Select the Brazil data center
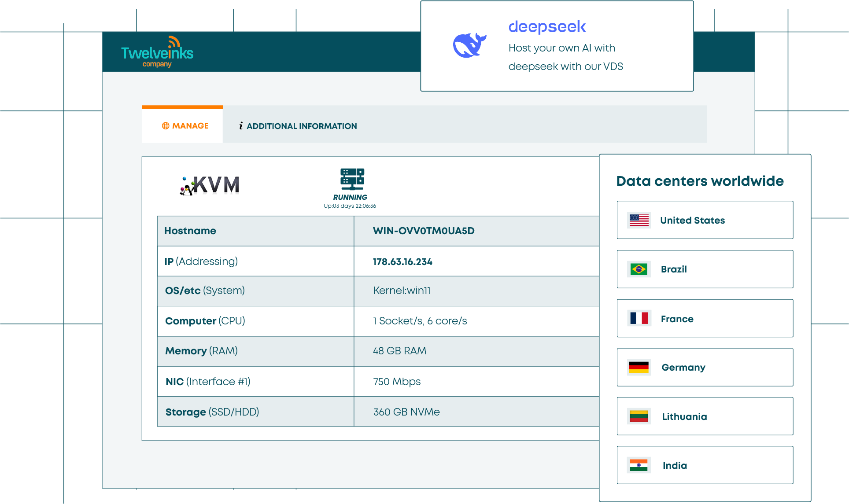849x504 pixels. tap(705, 269)
